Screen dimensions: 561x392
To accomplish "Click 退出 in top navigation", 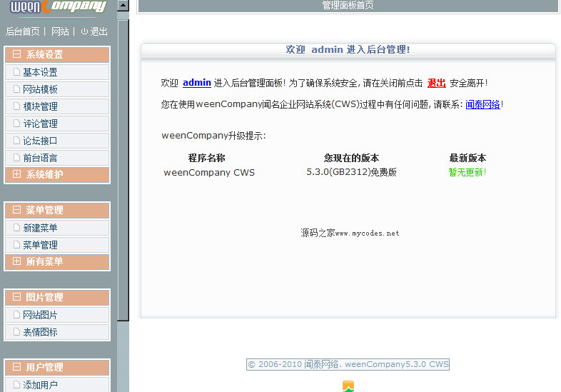I will [x=98, y=31].
